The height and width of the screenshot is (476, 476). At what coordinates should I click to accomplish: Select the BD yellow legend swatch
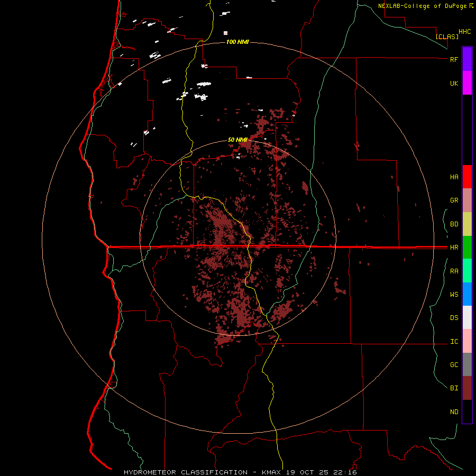pyautogui.click(x=467, y=224)
